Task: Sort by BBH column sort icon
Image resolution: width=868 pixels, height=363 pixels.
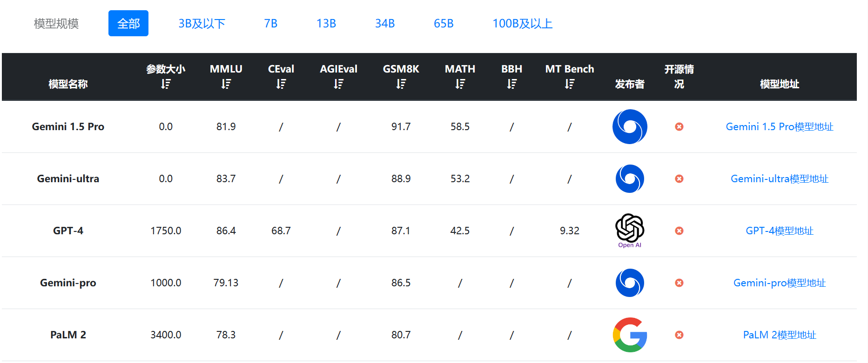Action: [x=512, y=84]
